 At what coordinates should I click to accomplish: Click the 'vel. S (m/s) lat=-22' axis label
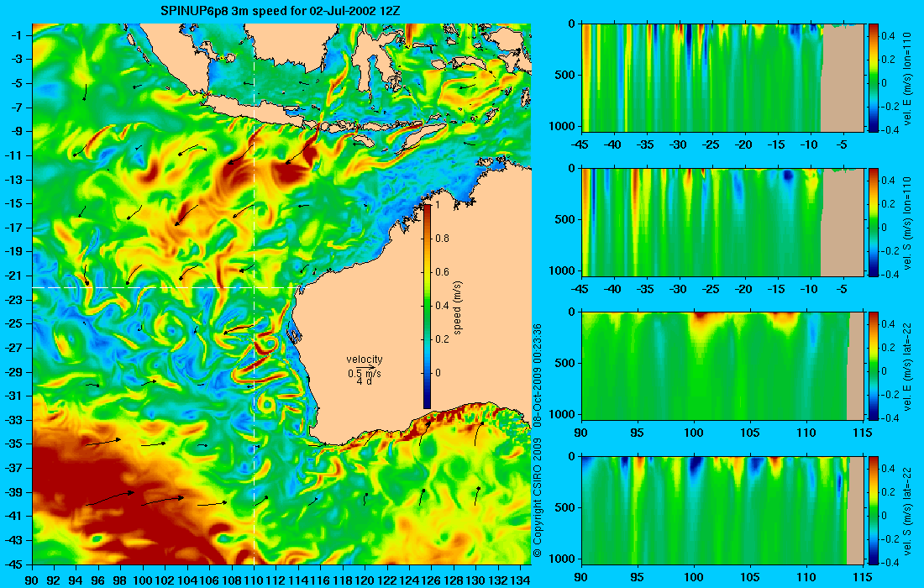point(908,510)
